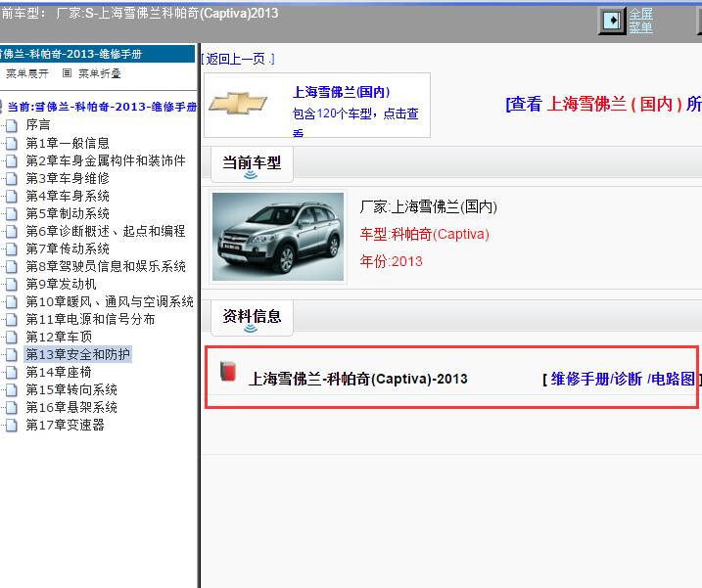This screenshot has height=588, width=702.
Task: Open 第9章发动机
Action: tap(61, 284)
